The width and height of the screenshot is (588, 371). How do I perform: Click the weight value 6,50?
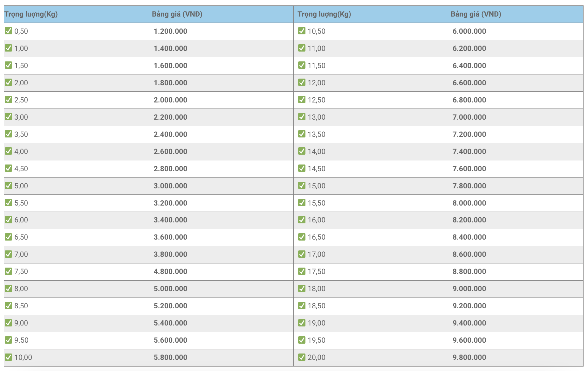pos(21,237)
